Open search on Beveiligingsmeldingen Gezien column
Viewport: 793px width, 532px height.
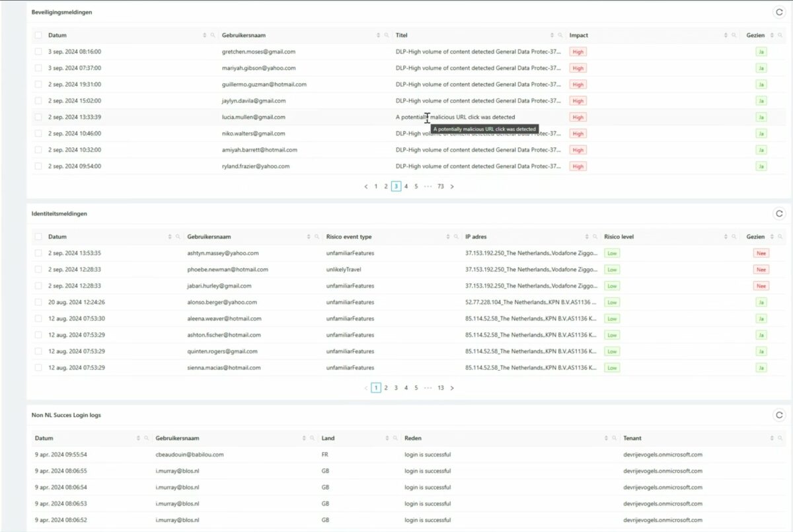coord(780,35)
